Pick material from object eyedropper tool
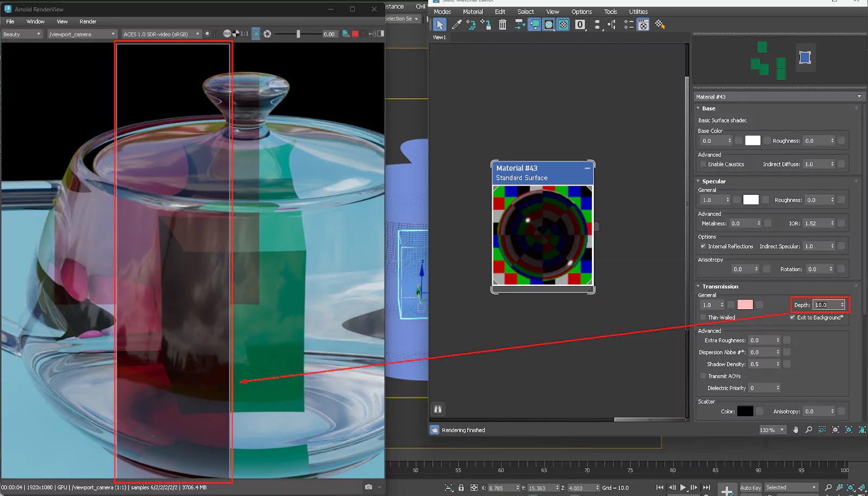The width and height of the screenshot is (868, 496). click(x=457, y=24)
